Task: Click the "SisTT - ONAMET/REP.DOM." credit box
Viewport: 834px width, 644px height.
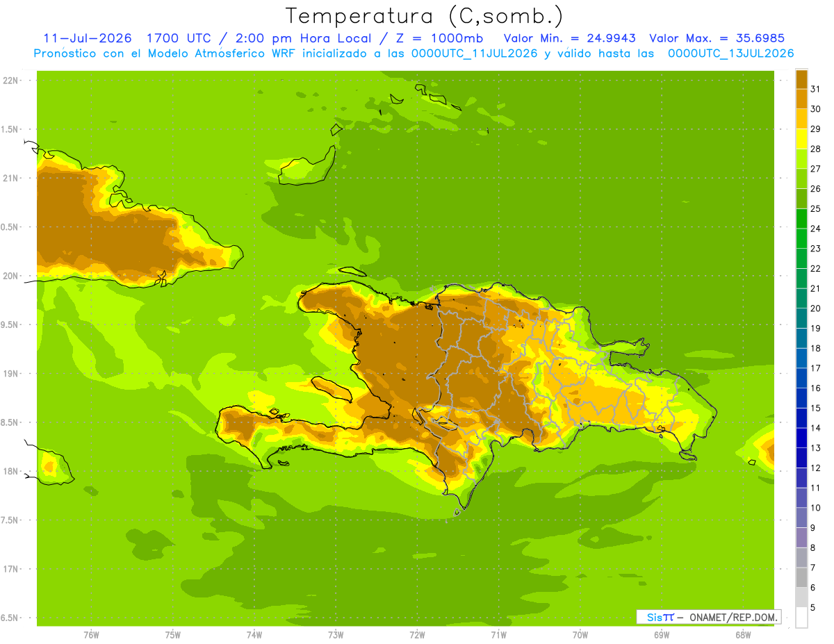Action: tap(708, 616)
